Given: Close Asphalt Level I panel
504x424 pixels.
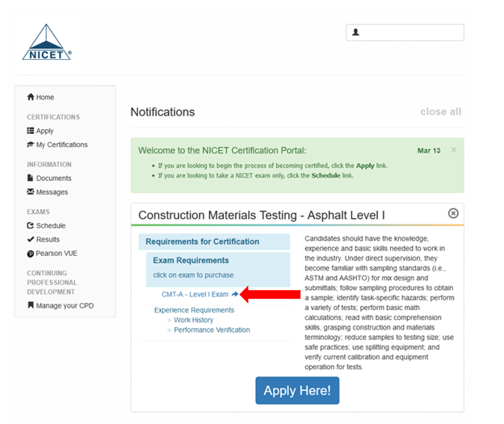Looking at the screenshot, I should click(453, 213).
